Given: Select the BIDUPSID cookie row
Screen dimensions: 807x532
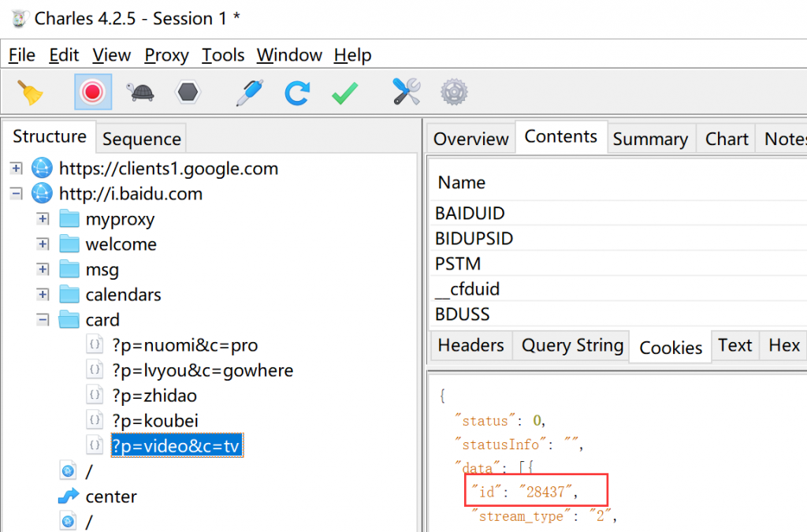Looking at the screenshot, I should point(618,238).
